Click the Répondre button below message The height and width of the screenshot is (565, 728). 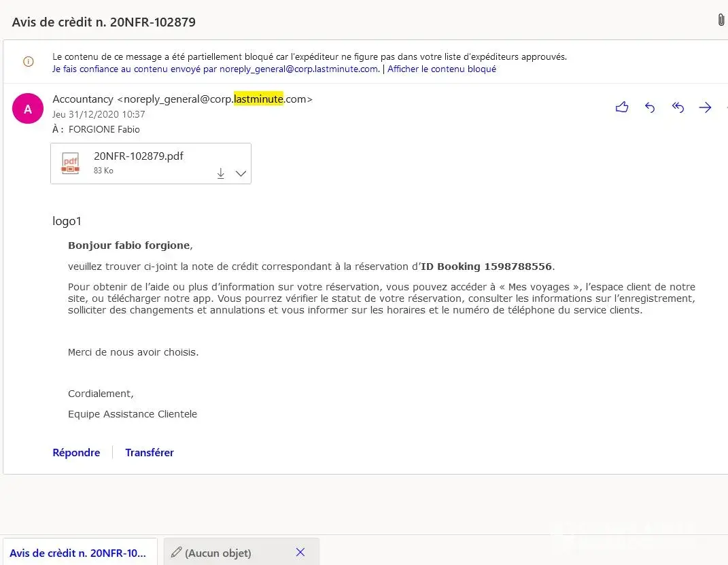76,453
